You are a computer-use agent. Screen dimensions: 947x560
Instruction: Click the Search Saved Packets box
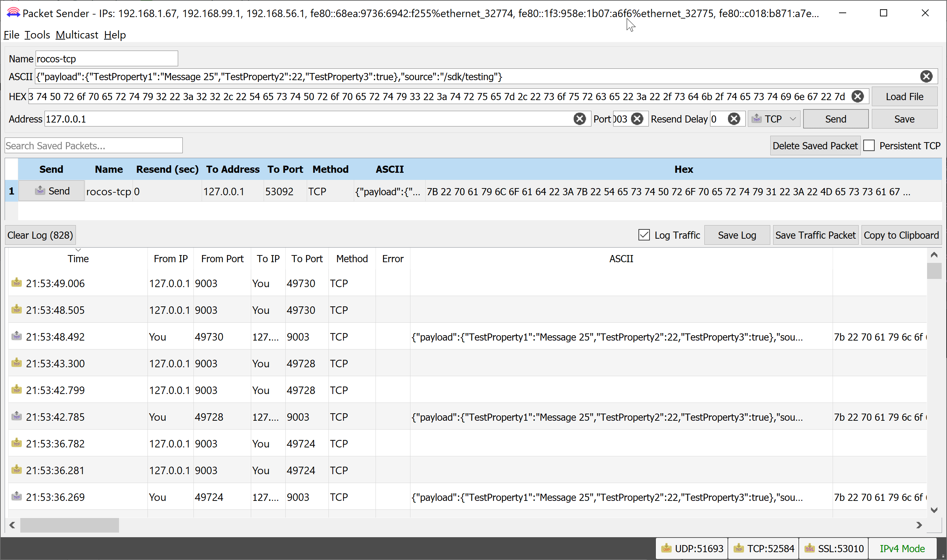tap(94, 146)
